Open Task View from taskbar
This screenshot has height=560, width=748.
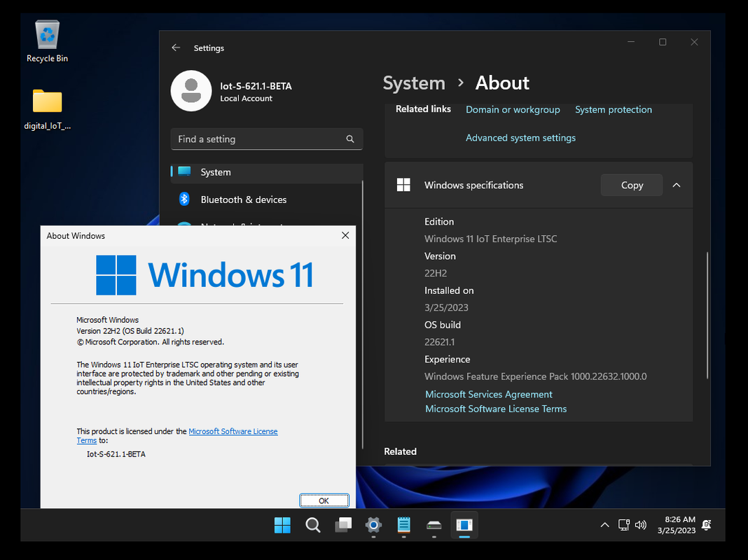343,525
